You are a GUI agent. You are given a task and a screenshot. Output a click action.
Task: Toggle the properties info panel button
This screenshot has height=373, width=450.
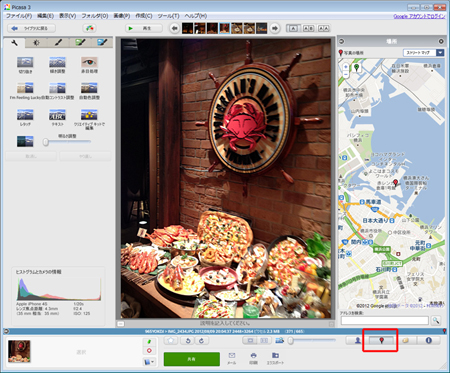click(429, 340)
